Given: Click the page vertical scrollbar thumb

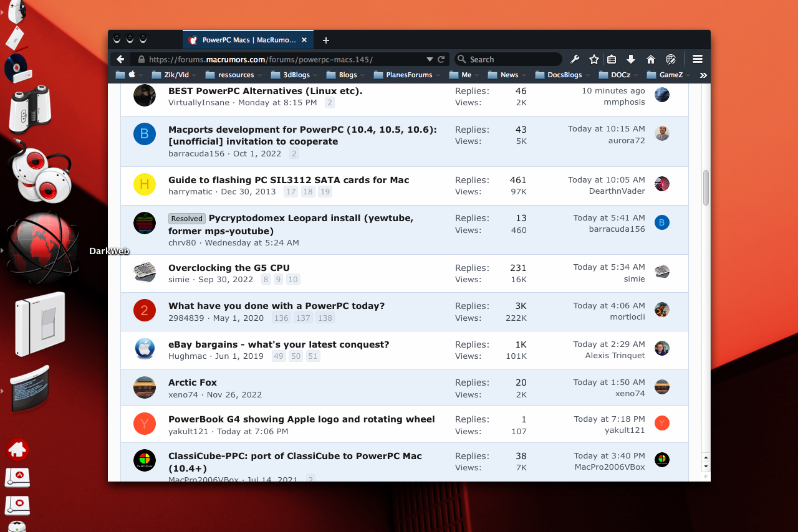Looking at the screenshot, I should (706, 188).
